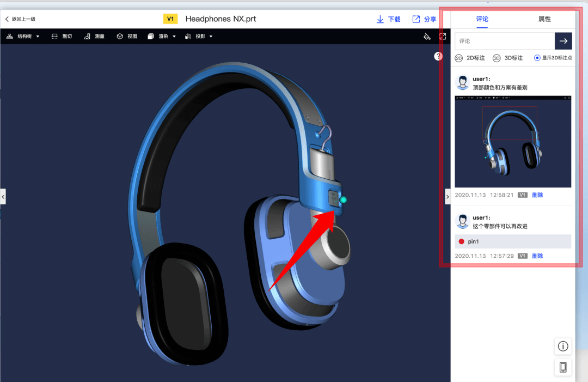Click the 下载 text link
588x382 pixels.
pos(394,19)
